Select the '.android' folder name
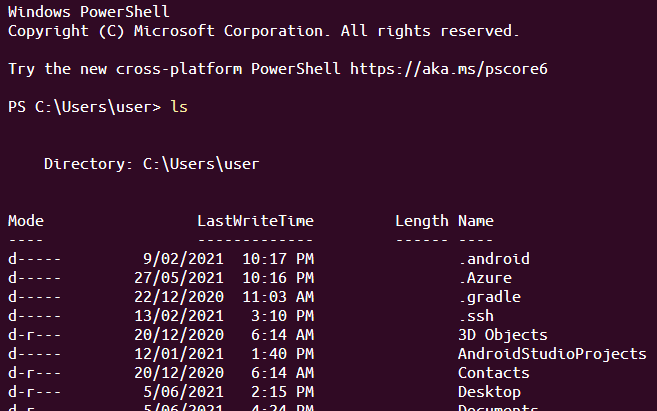657x411 pixels. [494, 259]
